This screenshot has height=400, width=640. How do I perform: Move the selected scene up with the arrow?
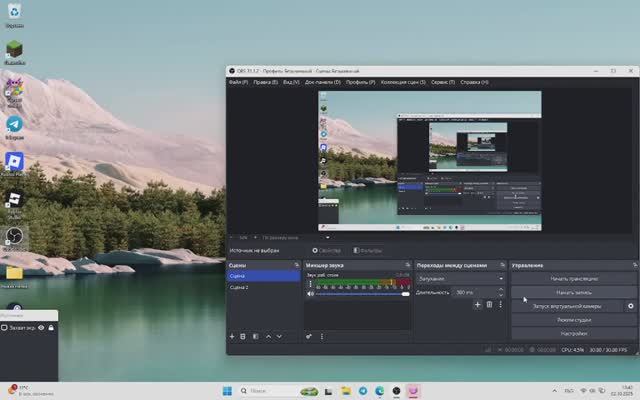click(x=267, y=336)
